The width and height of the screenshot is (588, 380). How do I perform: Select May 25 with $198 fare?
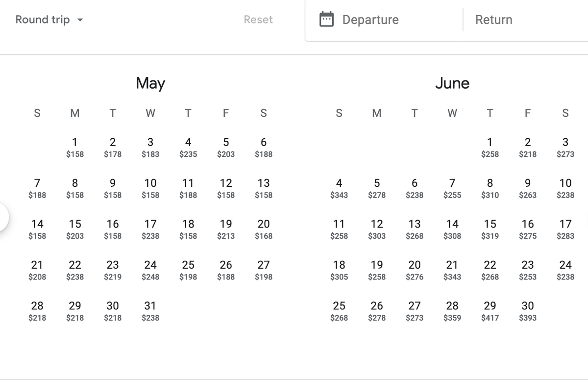click(x=188, y=270)
